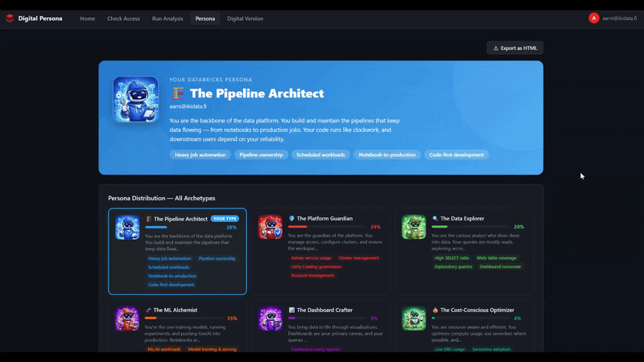Image resolution: width=644 pixels, height=362 pixels.
Task: Click The ML Alchemist card title
Action: click(x=175, y=310)
